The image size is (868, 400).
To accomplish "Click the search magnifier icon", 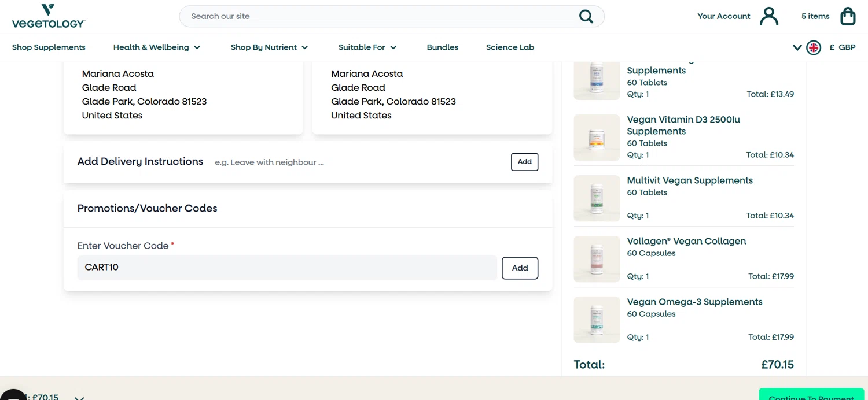I will click(x=586, y=16).
